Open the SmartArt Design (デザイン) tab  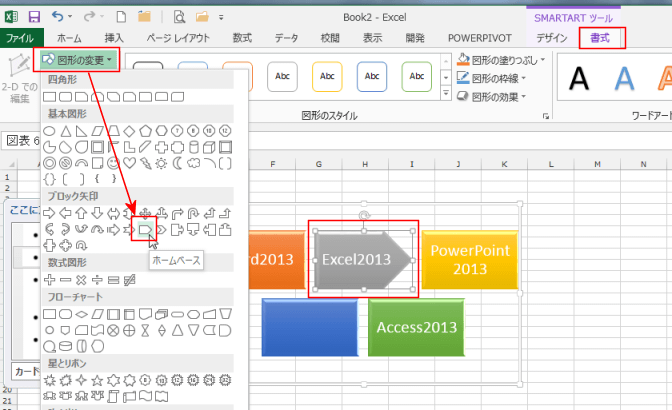click(552, 38)
